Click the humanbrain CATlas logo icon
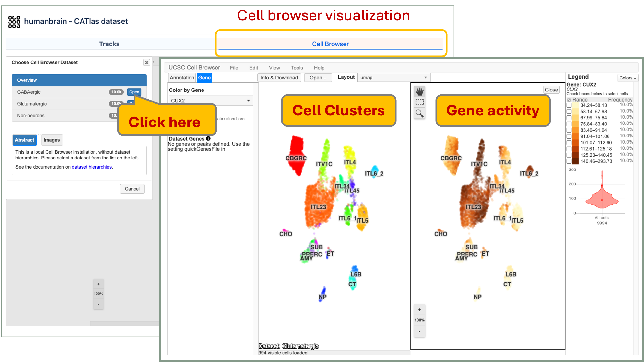This screenshot has width=644, height=362. coord(14,22)
